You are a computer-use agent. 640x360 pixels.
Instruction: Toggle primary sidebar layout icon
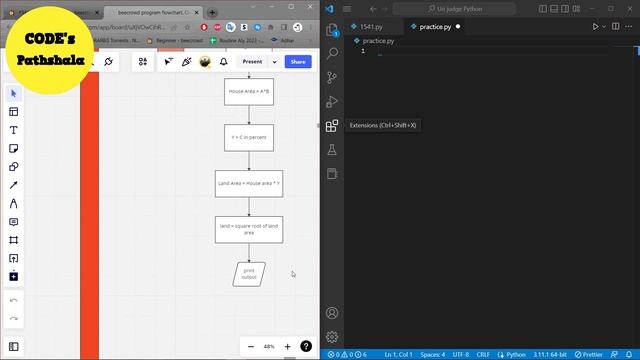543,9
